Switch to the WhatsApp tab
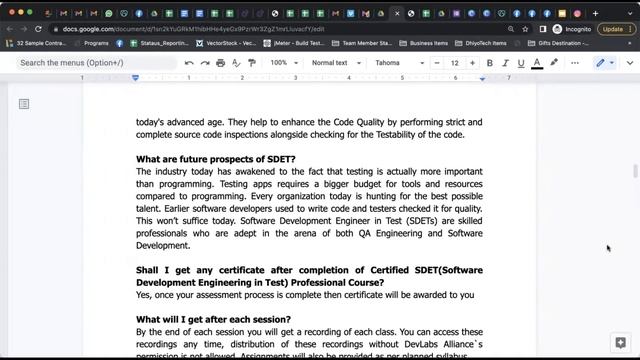 pyautogui.click(x=109, y=13)
